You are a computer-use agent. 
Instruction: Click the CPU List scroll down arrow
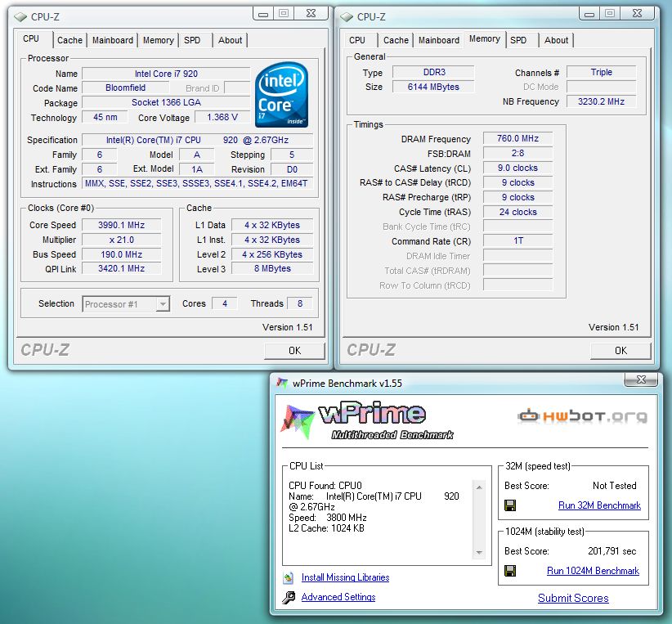[x=479, y=552]
